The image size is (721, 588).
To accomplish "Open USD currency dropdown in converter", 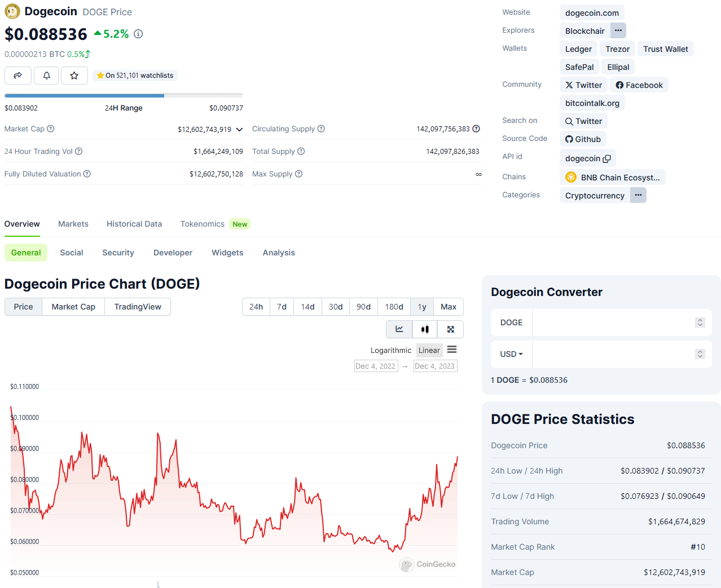I will coord(512,354).
